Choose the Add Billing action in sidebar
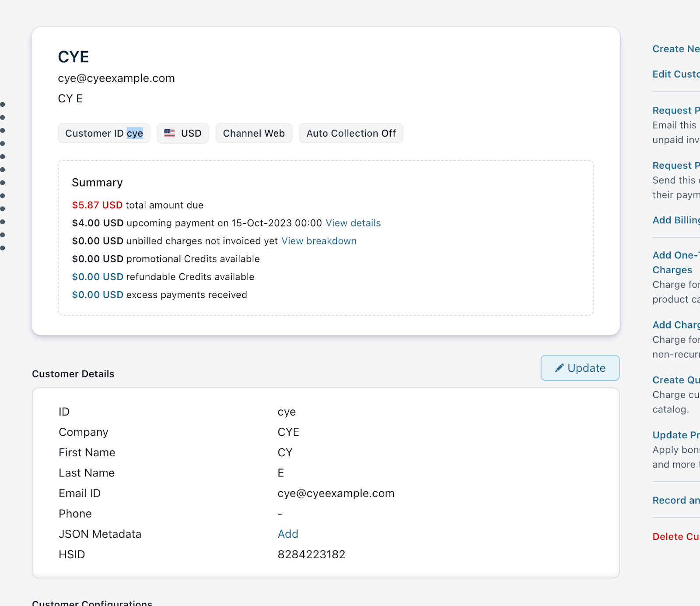Viewport: 700px width, 606px height. [675, 220]
